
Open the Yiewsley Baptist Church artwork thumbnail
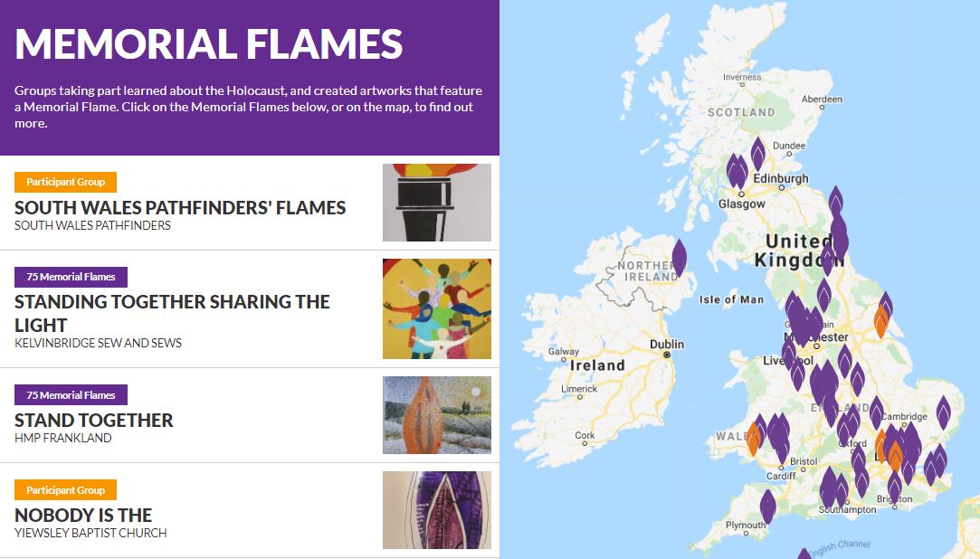coord(436,510)
